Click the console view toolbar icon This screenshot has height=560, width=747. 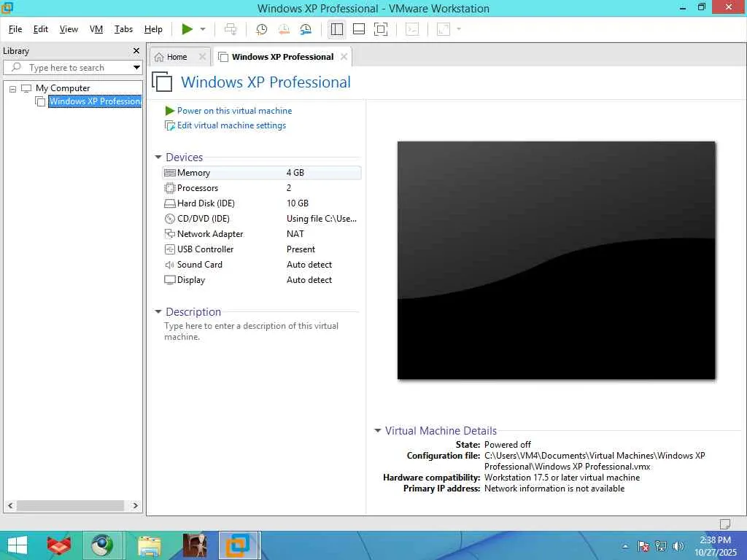(x=412, y=29)
